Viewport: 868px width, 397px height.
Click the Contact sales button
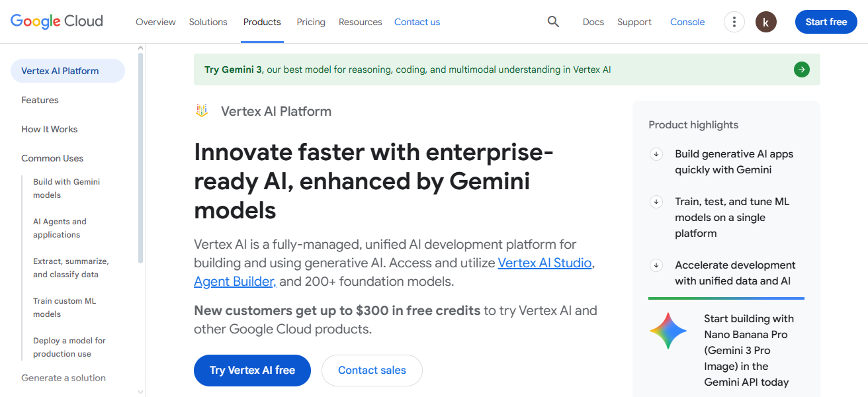tap(372, 370)
